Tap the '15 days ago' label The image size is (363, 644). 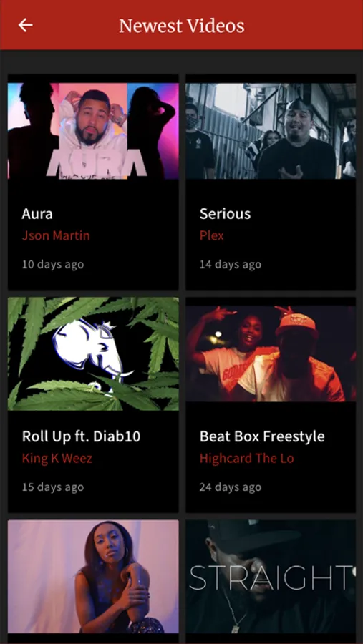53,487
